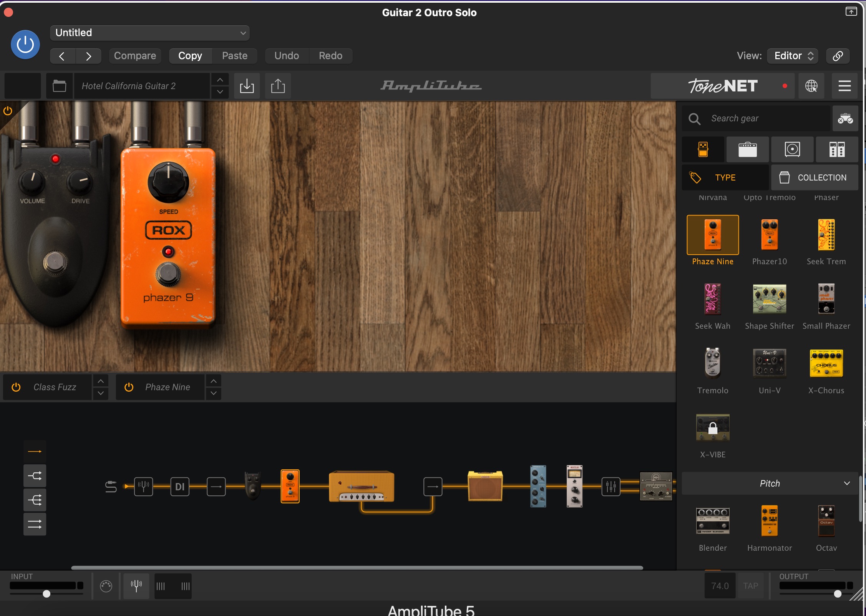Click the phazer 9 SPEED knob
This screenshot has height=616, width=866.
click(x=168, y=182)
